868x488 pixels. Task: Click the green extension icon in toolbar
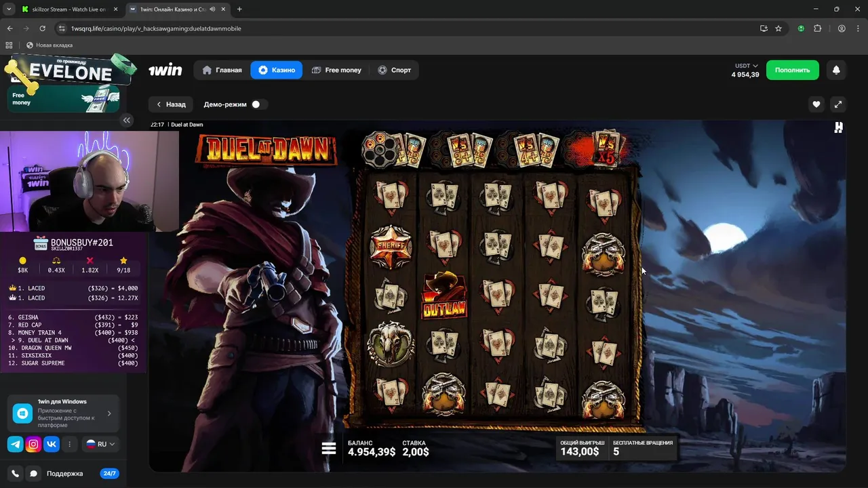tap(801, 28)
